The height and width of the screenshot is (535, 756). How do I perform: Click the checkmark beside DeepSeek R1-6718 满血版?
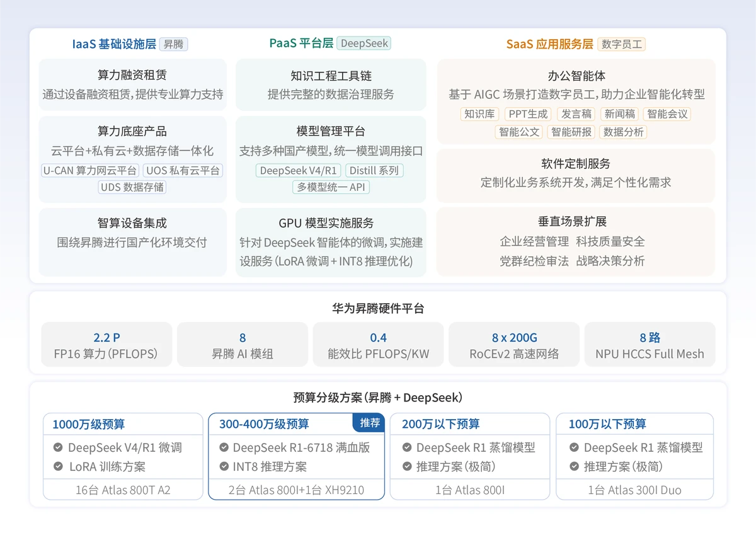pos(224,447)
